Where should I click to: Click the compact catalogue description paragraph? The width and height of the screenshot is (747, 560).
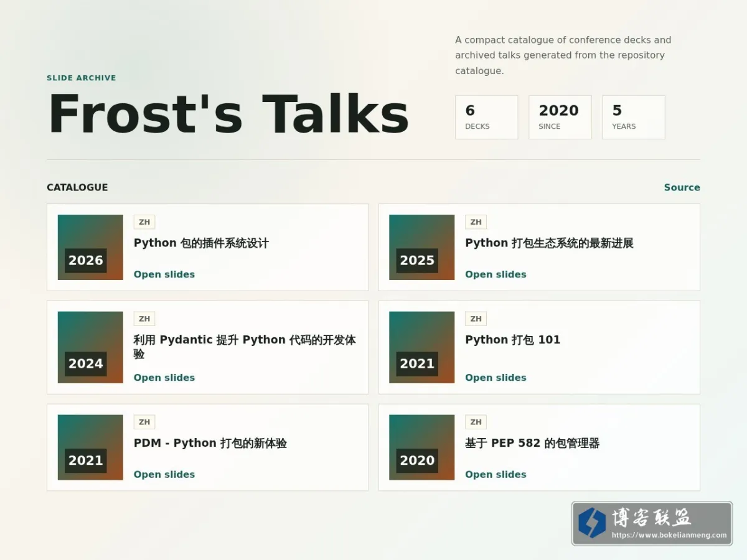(563, 55)
